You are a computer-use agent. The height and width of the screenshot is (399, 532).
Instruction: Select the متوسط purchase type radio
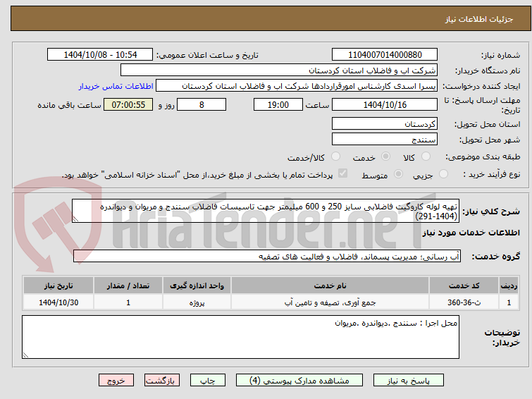[398, 174]
